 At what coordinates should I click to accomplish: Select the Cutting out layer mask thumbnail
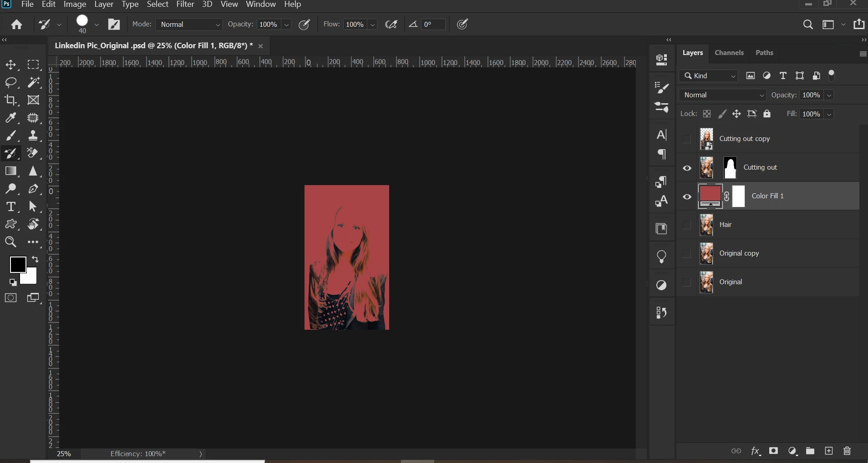click(731, 168)
